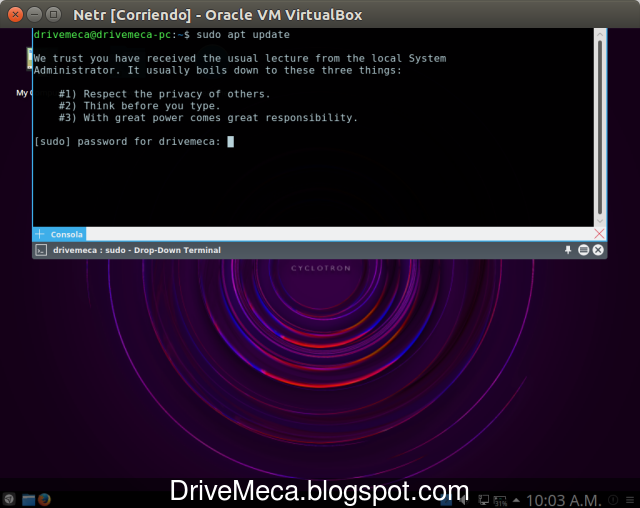
Task: Open the volume control in the system tray
Action: point(464,499)
